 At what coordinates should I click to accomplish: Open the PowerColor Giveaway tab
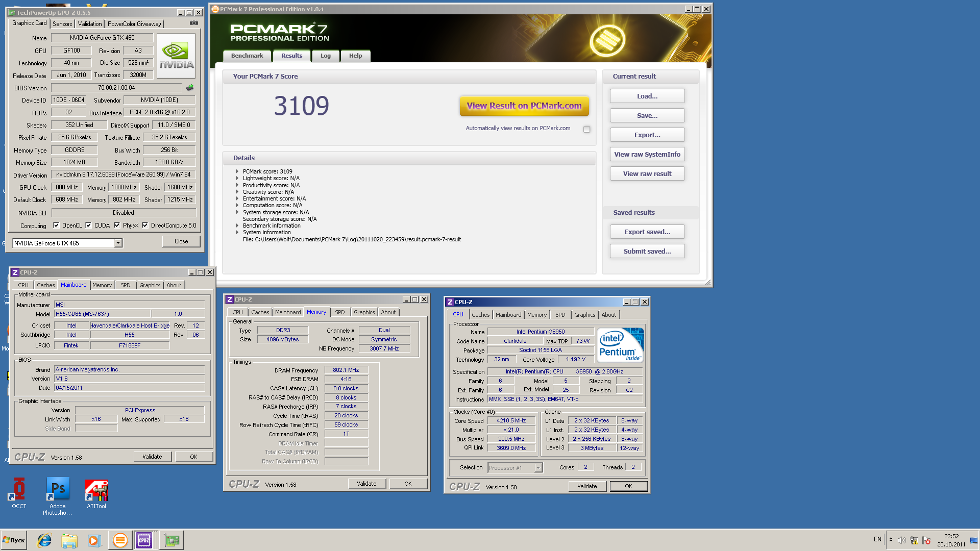(134, 24)
